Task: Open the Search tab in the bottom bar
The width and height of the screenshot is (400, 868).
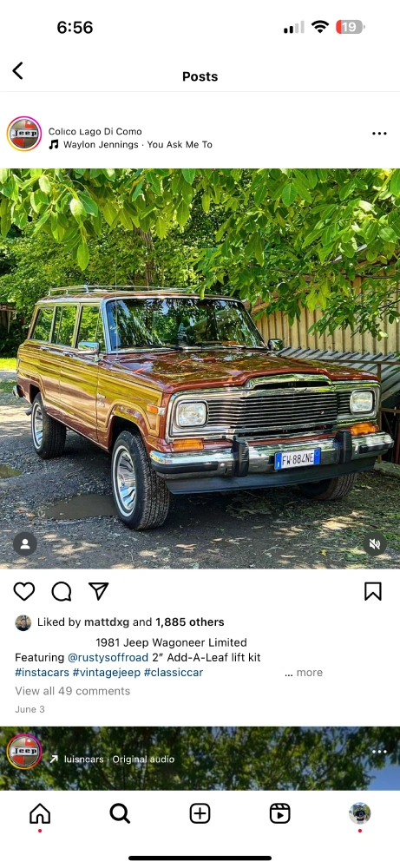Action: [120, 813]
